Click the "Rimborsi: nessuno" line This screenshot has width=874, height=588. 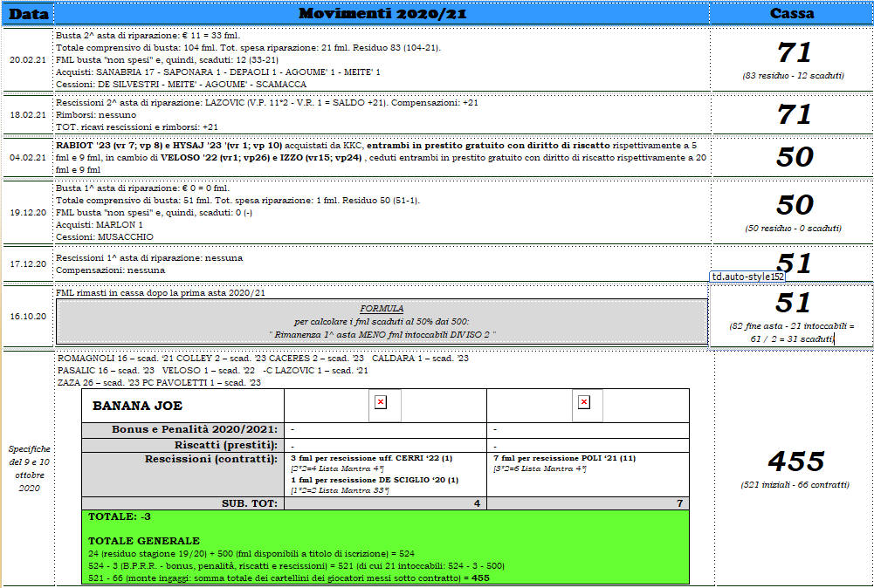click(96, 114)
